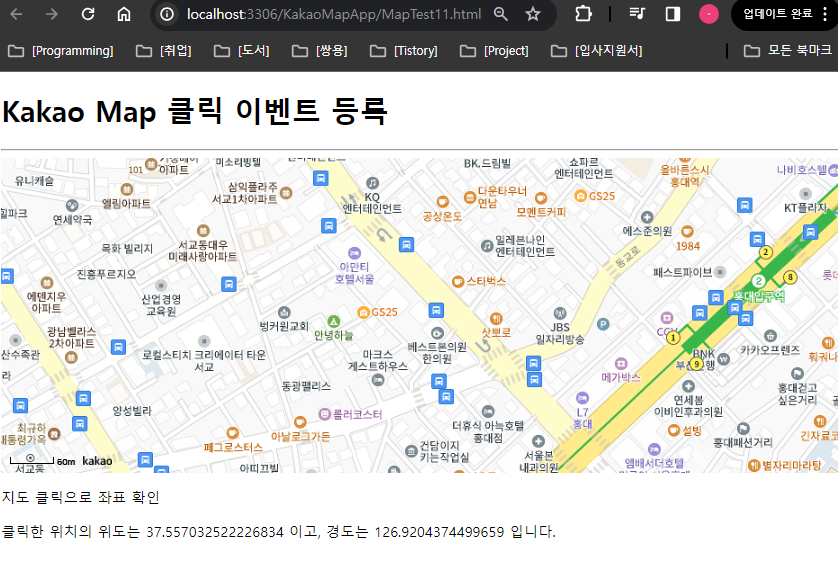Click the 스타벅스 cafe marker

(457, 281)
